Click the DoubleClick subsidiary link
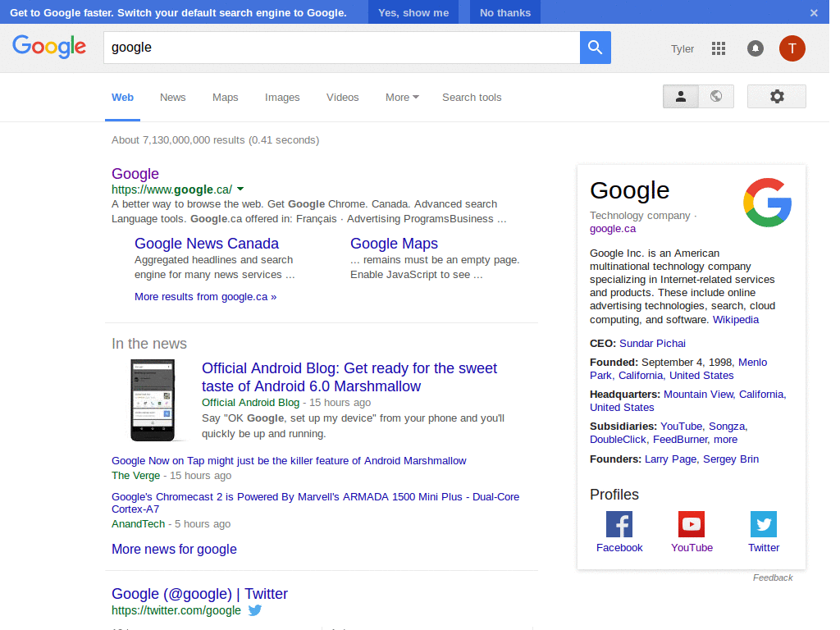840x630 pixels. point(618,440)
